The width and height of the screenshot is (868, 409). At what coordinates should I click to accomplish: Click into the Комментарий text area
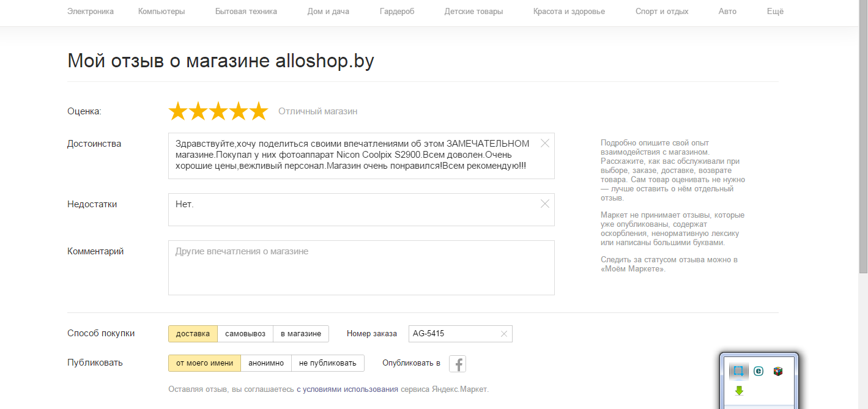pyautogui.click(x=362, y=268)
